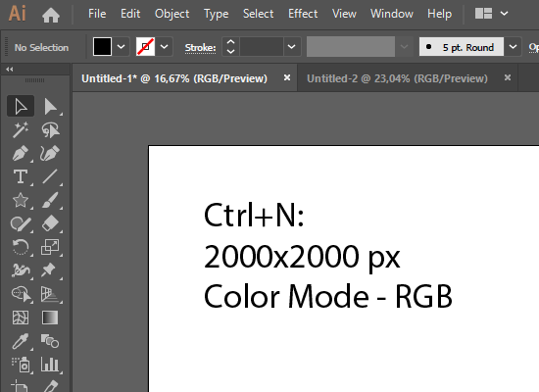This screenshot has width=539, height=392.
Task: Close the Untitled-1 document tab
Action: pos(287,77)
